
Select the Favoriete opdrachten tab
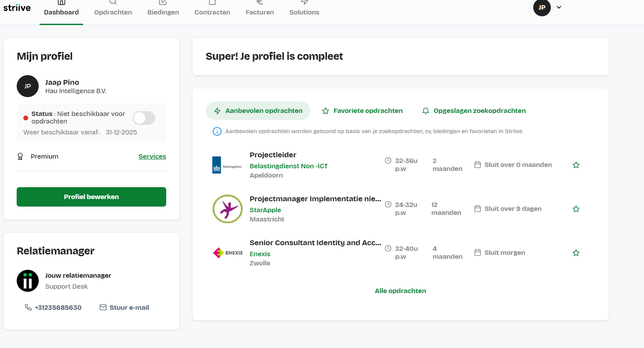click(x=362, y=111)
